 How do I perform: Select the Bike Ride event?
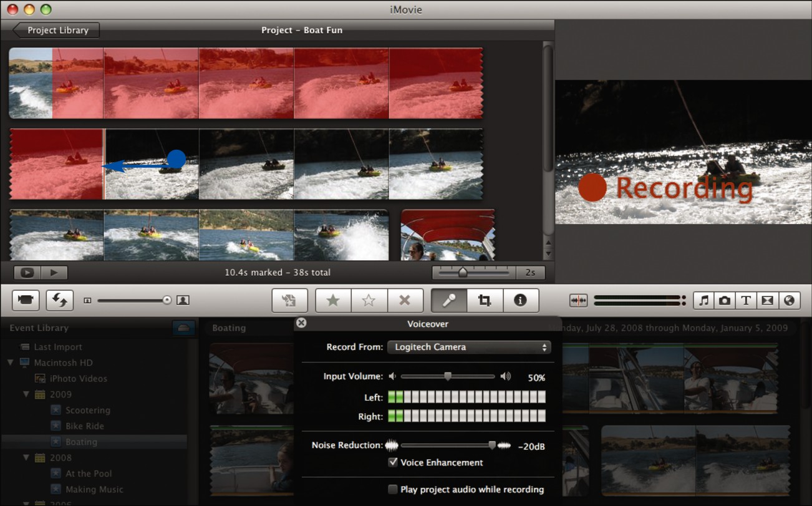click(85, 426)
